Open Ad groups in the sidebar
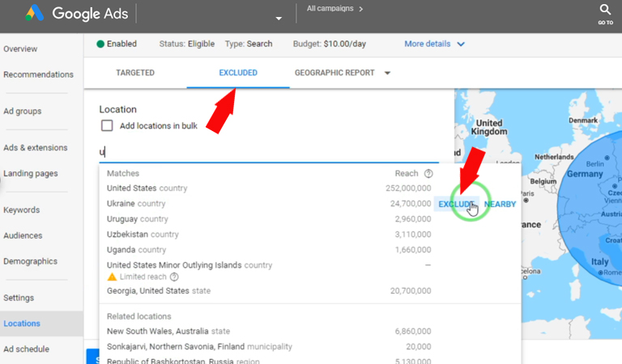Image resolution: width=622 pixels, height=364 pixels. coord(22,112)
